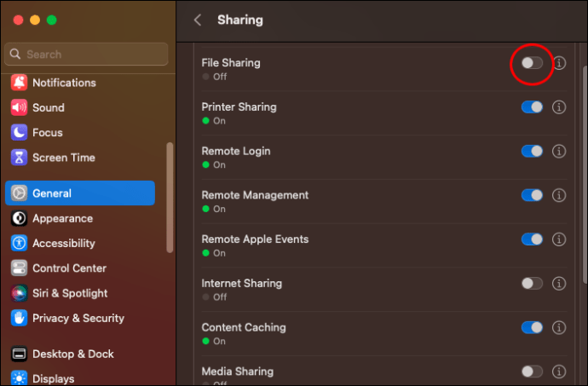
Task: Click the Accessibility icon in sidebar
Action: [x=19, y=243]
